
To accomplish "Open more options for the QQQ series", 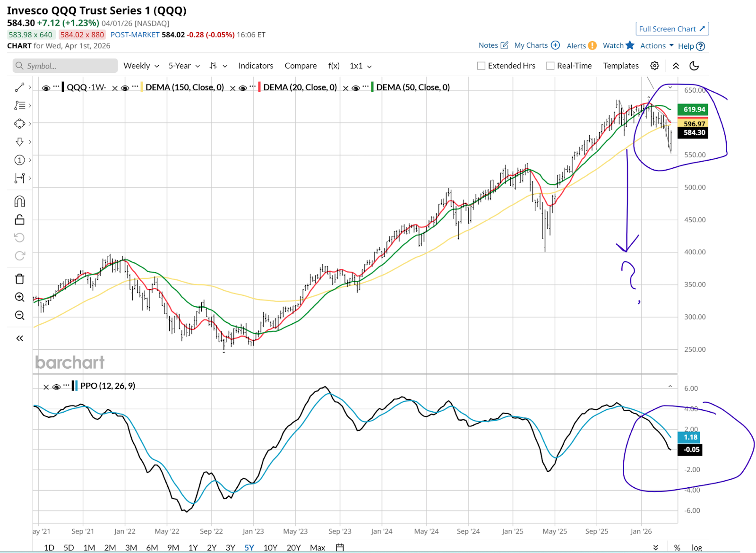I will point(57,86).
